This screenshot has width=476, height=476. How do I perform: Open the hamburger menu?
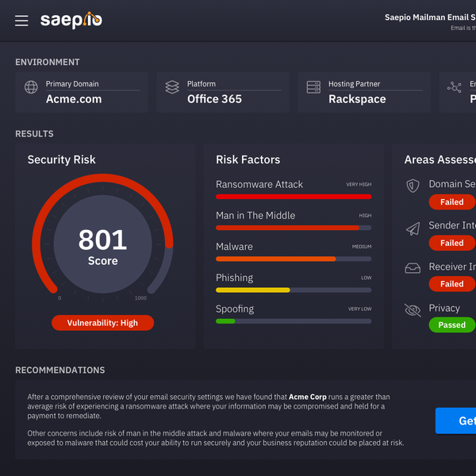21,21
